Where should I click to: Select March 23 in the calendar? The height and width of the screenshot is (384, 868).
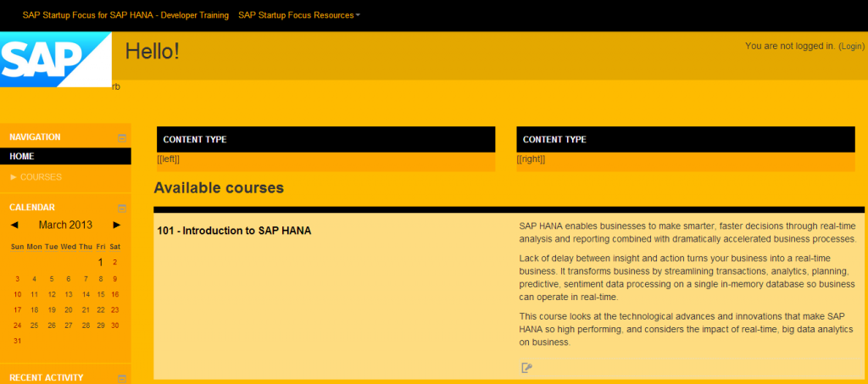[x=115, y=309]
